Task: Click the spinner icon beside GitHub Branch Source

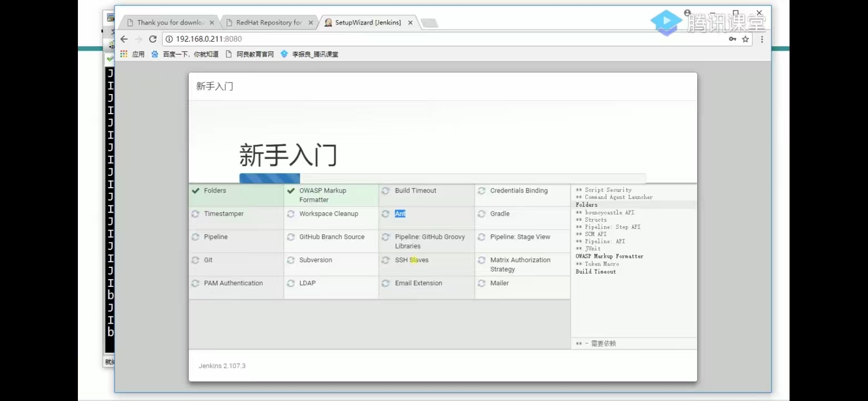Action: click(x=290, y=237)
